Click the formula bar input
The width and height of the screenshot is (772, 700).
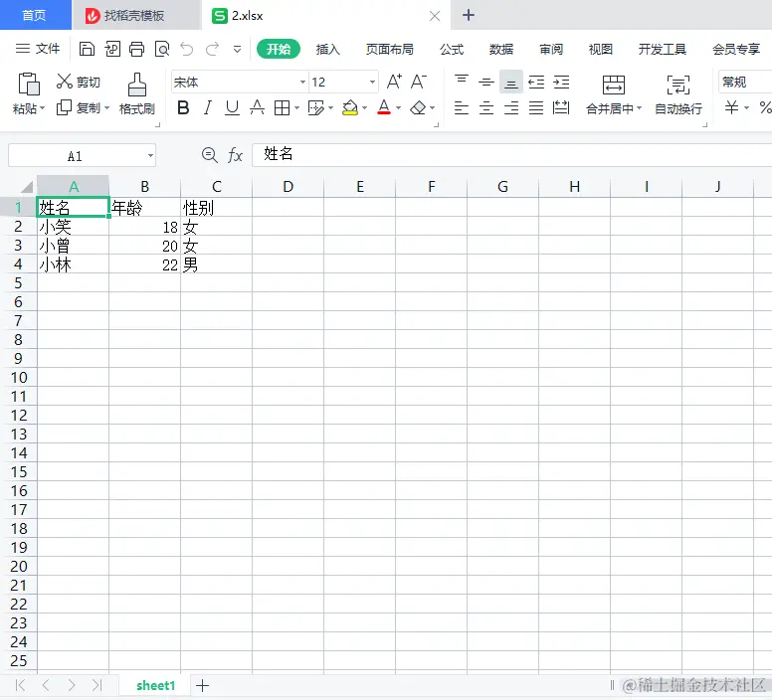click(511, 155)
